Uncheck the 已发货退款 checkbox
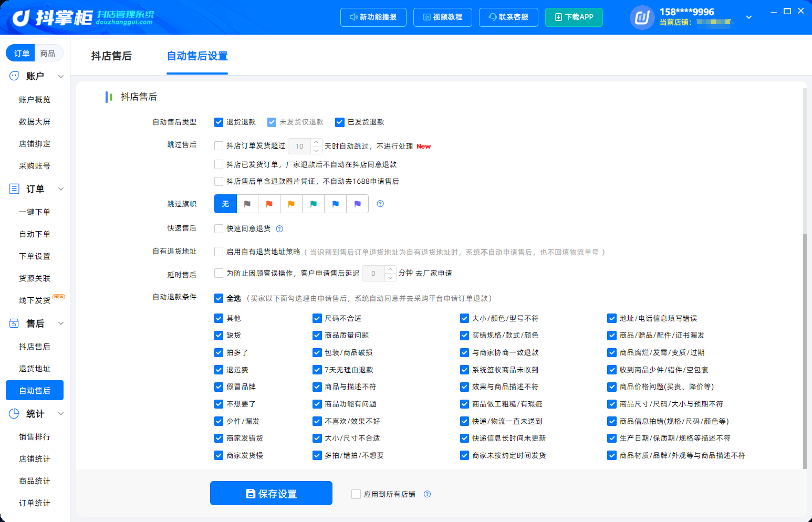The height and width of the screenshot is (522, 812). click(340, 122)
